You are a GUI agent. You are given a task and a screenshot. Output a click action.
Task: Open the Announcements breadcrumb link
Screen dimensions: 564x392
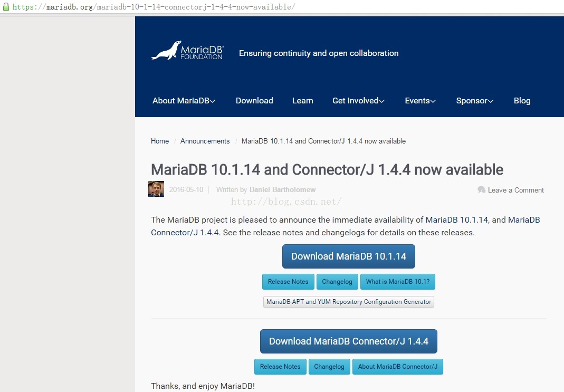click(x=205, y=141)
